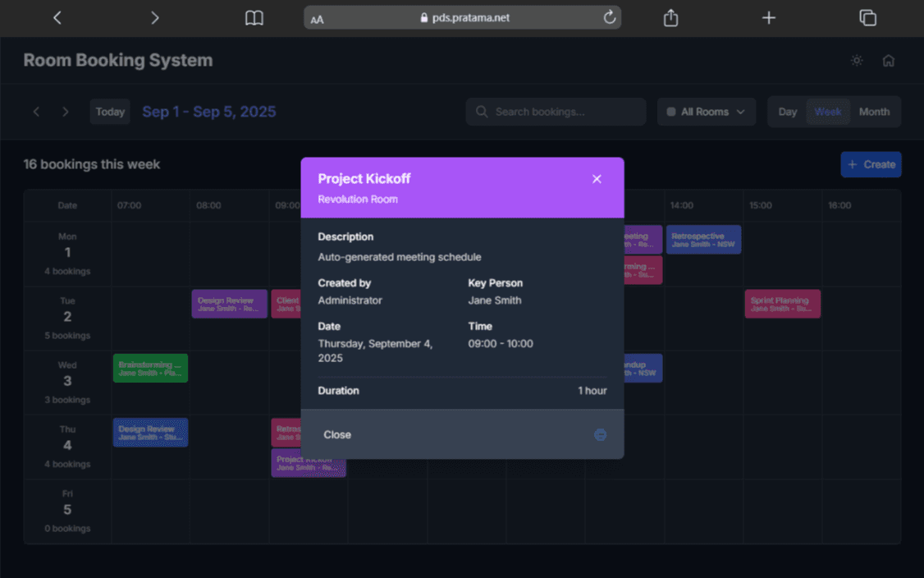
Task: Click the 09:00 - 10:00 time value
Action: pyautogui.click(x=501, y=343)
